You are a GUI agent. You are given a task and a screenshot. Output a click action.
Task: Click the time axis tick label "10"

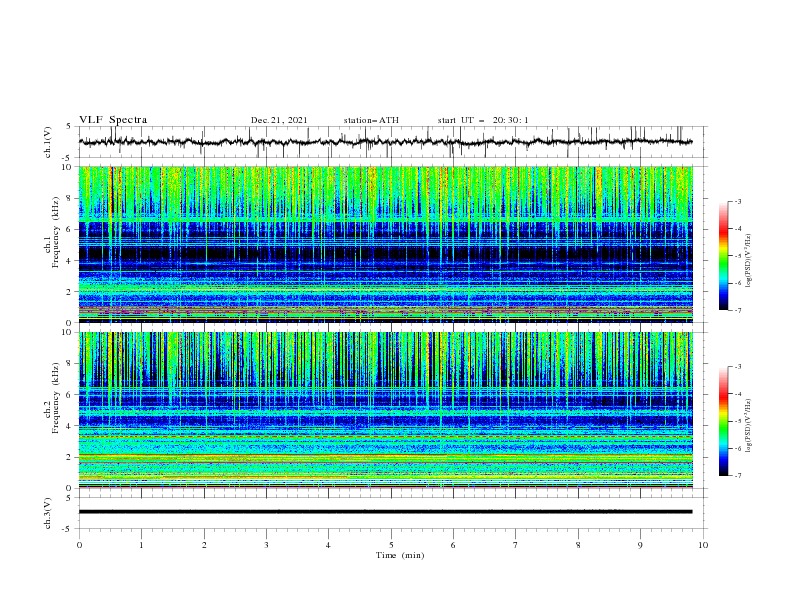pyautogui.click(x=703, y=545)
